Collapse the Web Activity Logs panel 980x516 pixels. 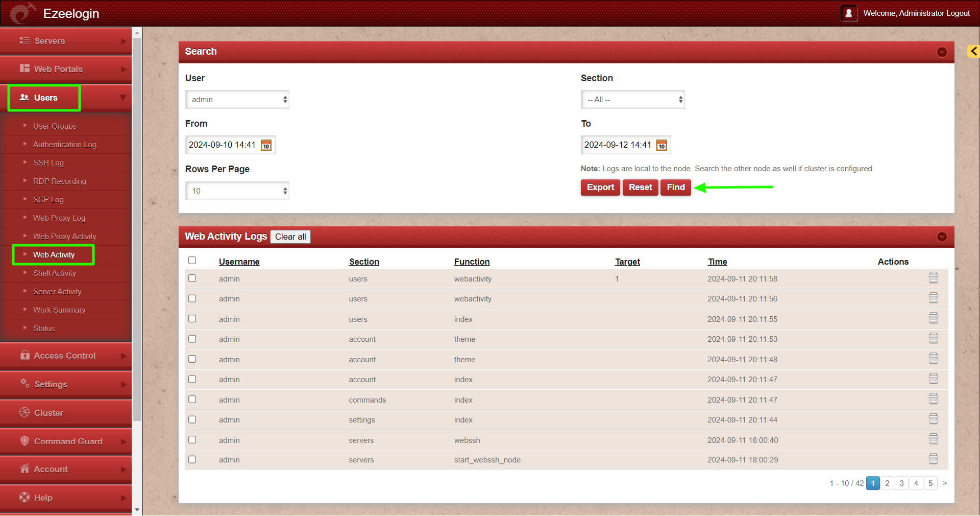(942, 237)
